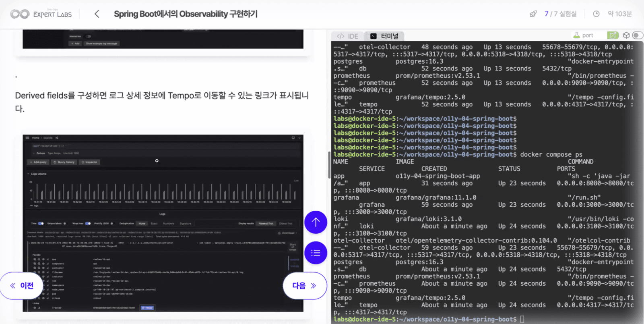
Task: Click the rocket progress icon
Action: tap(533, 14)
